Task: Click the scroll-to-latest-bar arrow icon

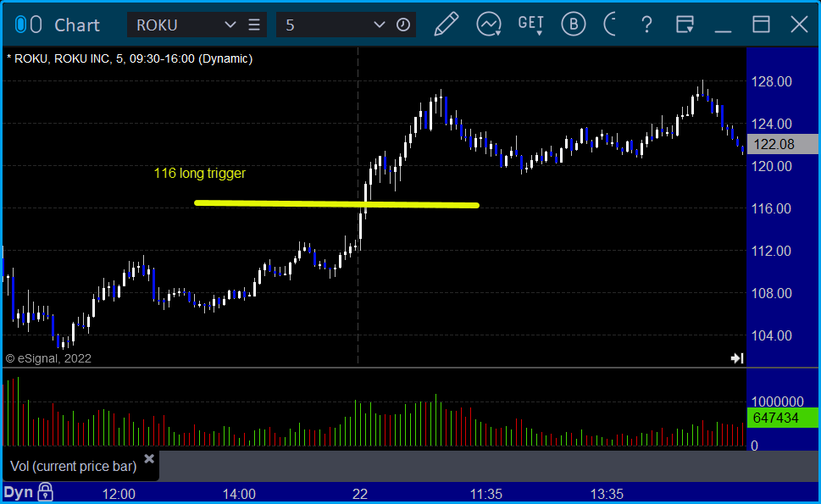Action: [x=737, y=358]
